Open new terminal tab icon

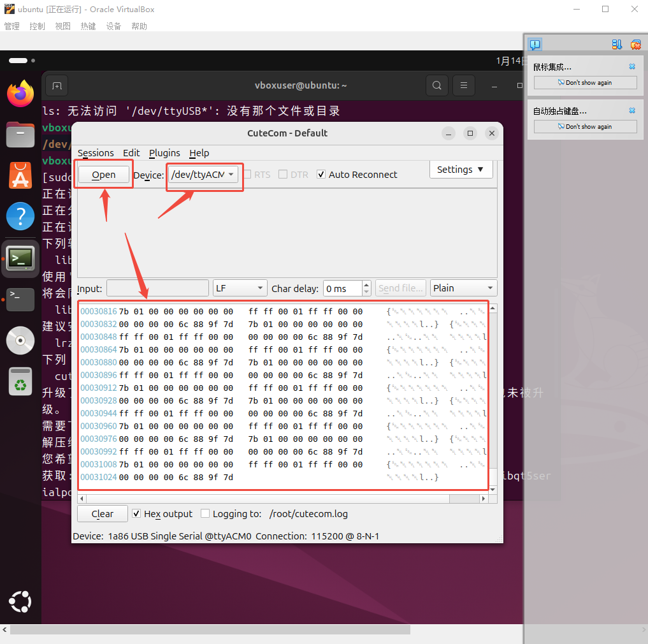coord(57,85)
